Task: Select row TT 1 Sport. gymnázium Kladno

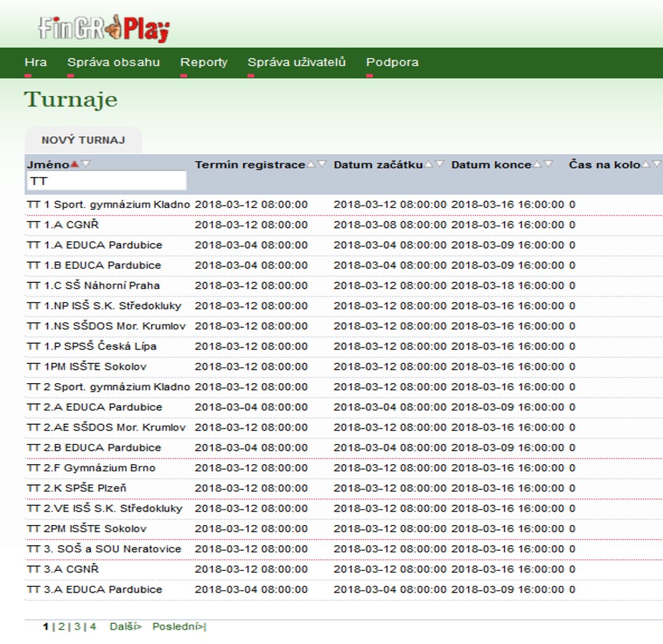Action: (x=343, y=205)
